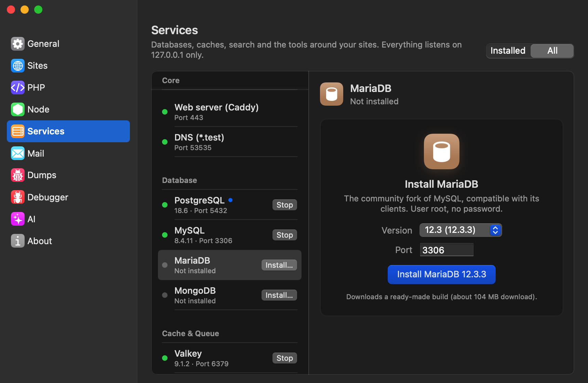Click the blue dot beside PostgreSQL
Screen dimensions: 588x383
[x=230, y=200]
